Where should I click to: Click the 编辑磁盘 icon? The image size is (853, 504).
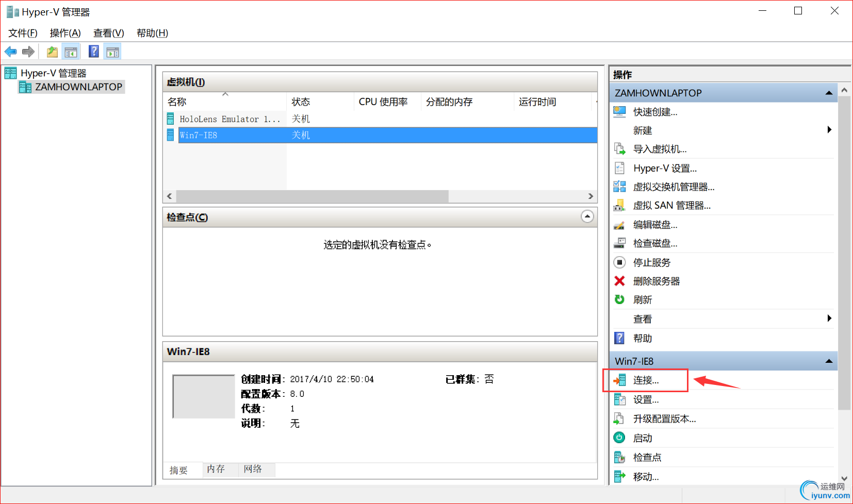coord(619,225)
